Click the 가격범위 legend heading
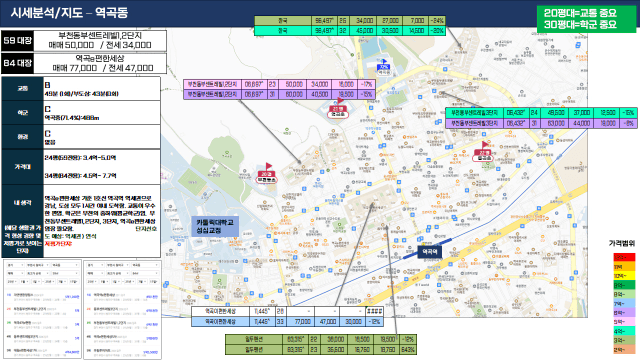The width and height of the screenshot is (640, 360). coord(622,243)
